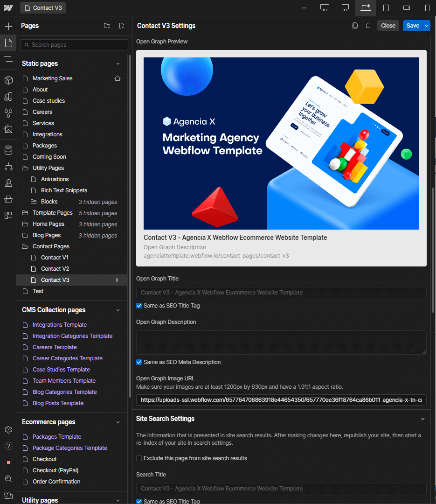Disable Same as SEO Meta Description
The image size is (436, 504).
pyautogui.click(x=139, y=362)
